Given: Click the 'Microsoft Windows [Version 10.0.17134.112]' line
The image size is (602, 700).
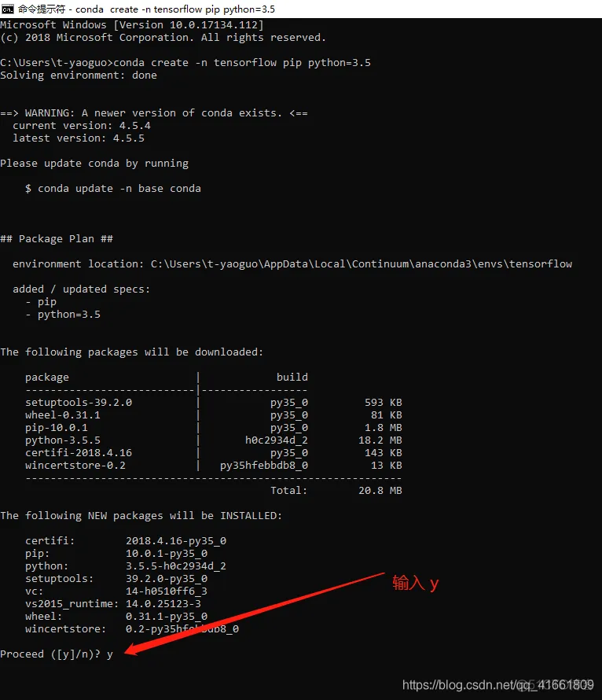Looking at the screenshot, I should [x=132, y=25].
